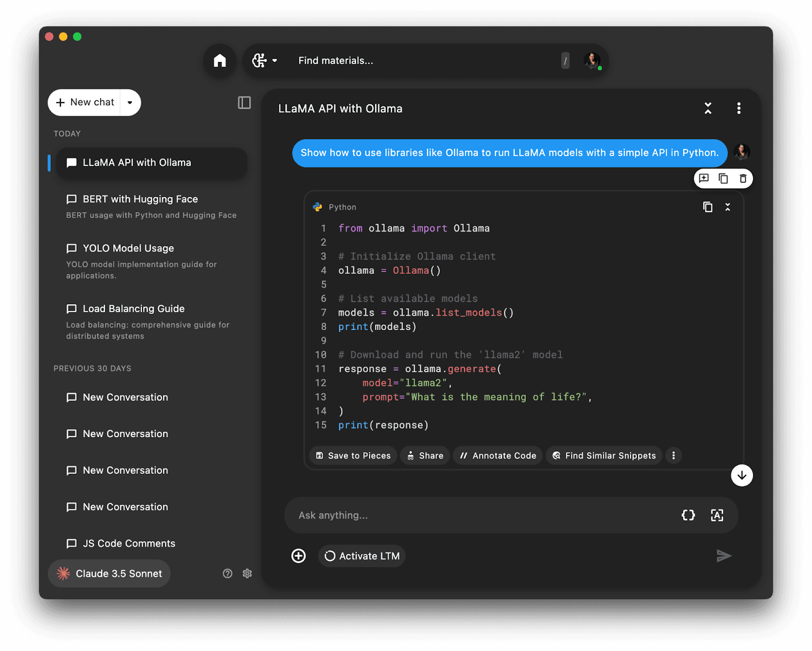Insert a code snippet with braces icon
This screenshot has height=651, width=812.
click(x=688, y=515)
